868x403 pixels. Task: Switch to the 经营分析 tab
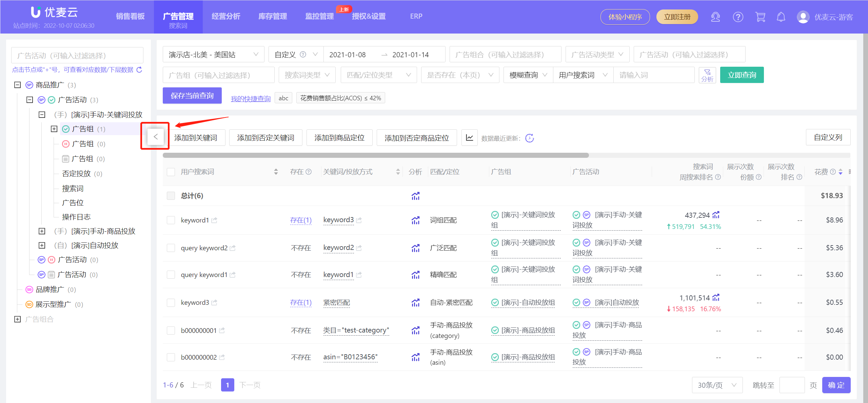click(226, 16)
